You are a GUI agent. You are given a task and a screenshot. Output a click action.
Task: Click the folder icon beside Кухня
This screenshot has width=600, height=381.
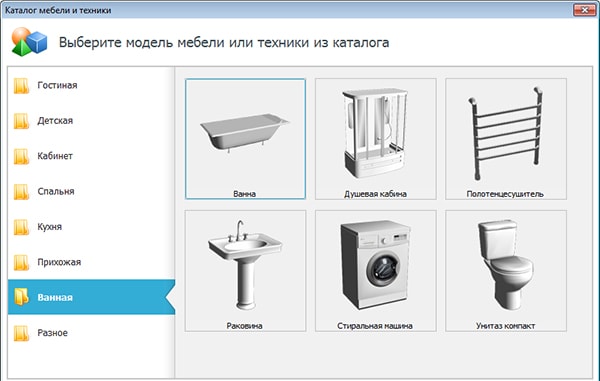click(x=21, y=227)
